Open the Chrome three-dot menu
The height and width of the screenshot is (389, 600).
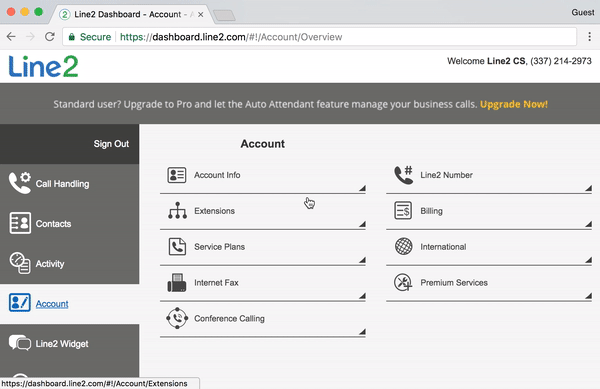589,37
